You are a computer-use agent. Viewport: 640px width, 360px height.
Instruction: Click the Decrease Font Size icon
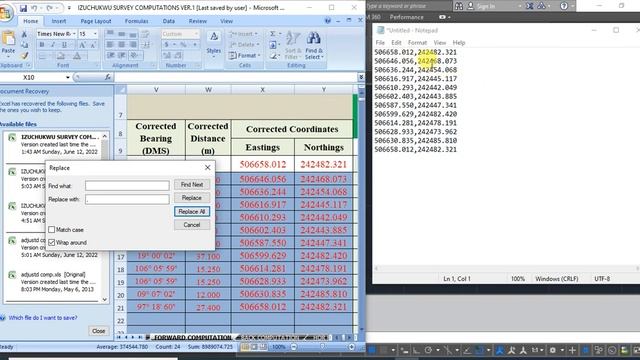click(93, 45)
